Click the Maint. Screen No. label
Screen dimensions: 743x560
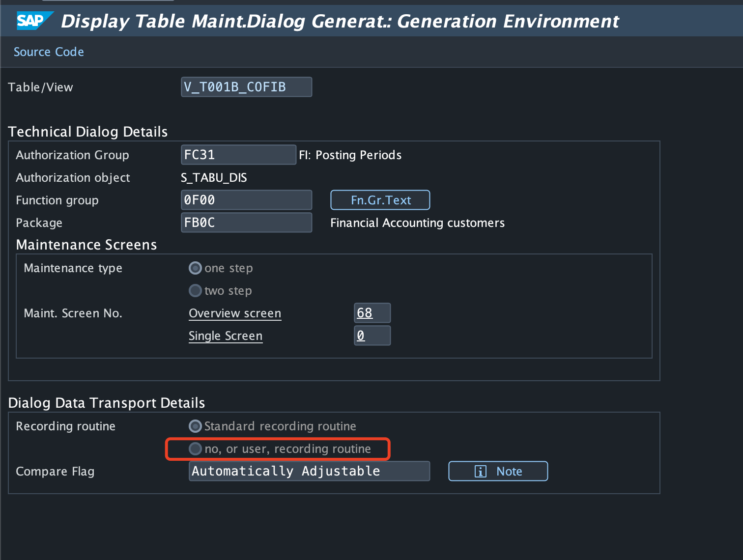click(73, 313)
